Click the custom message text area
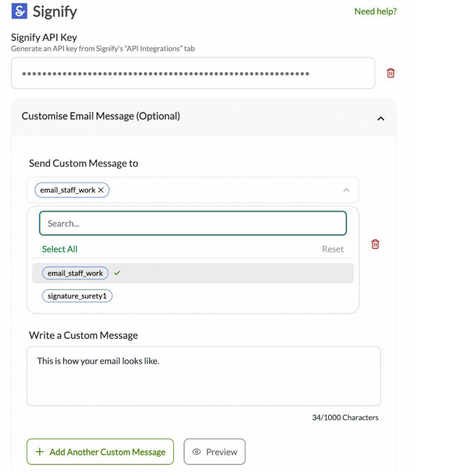This screenshot has height=476, width=476. coord(203,377)
